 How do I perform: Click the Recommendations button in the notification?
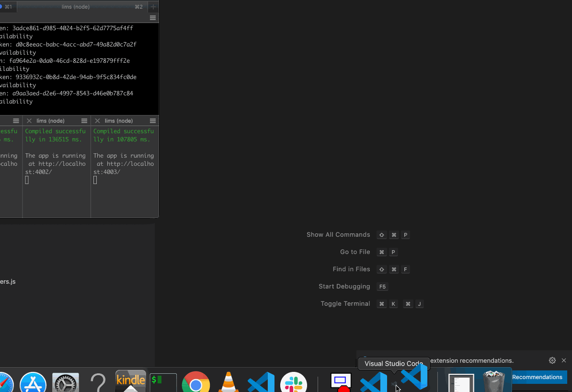538,377
